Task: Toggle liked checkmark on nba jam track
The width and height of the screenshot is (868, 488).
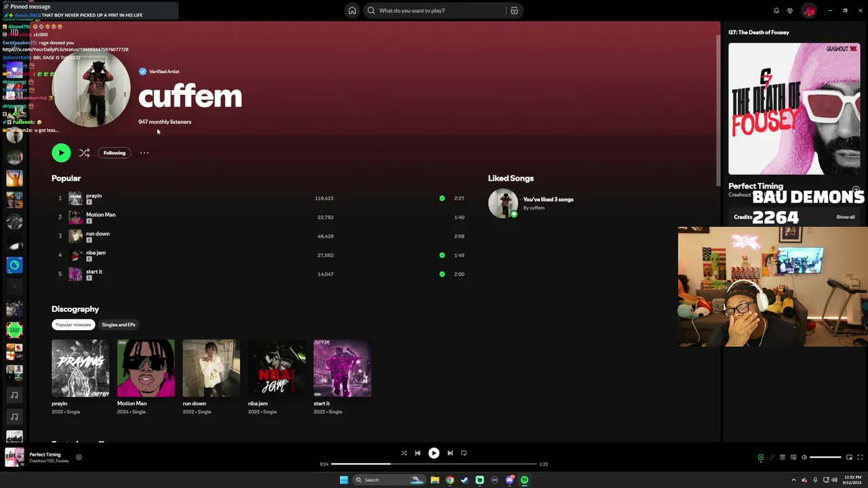Action: [x=442, y=255]
